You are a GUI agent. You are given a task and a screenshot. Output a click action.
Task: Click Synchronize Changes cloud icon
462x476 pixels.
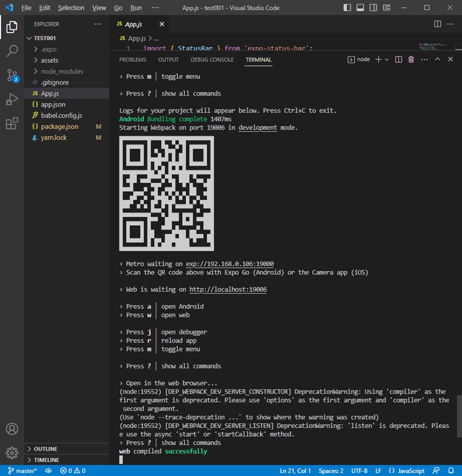48,471
